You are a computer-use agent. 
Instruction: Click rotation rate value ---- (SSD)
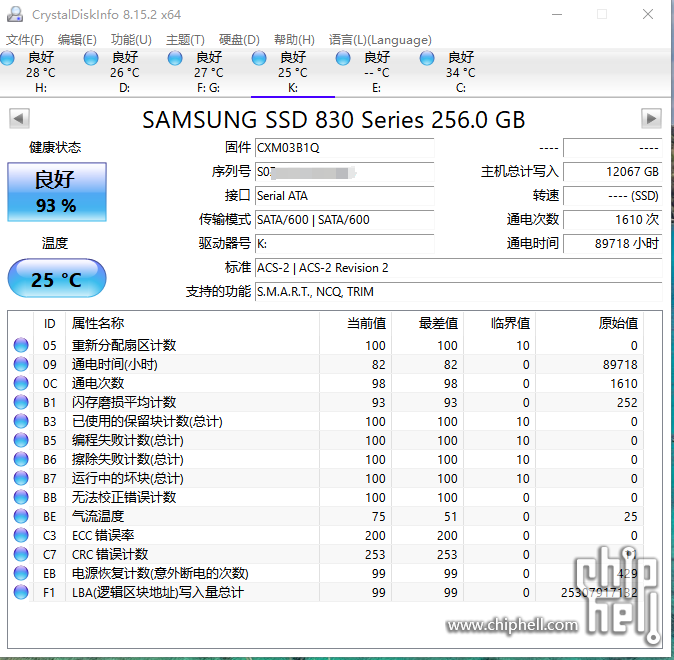click(x=612, y=196)
